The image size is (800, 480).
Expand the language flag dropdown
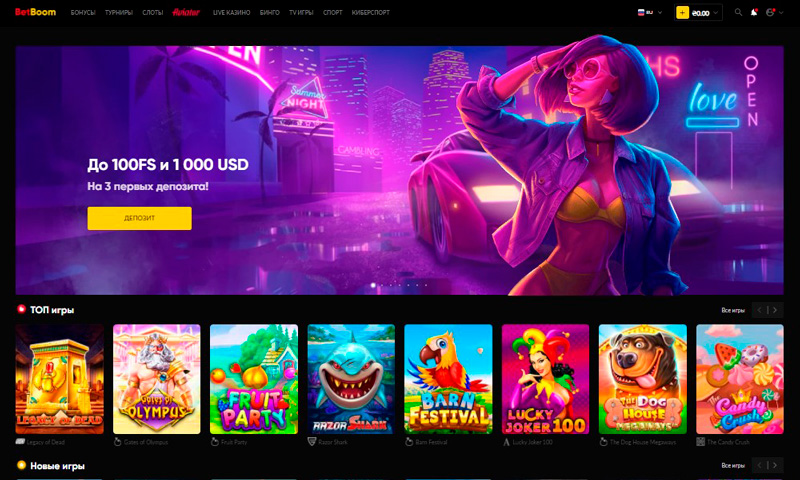coord(649,12)
